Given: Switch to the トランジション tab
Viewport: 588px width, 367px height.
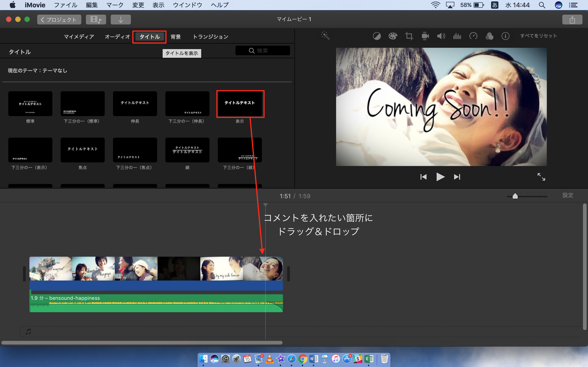Looking at the screenshot, I should (210, 37).
